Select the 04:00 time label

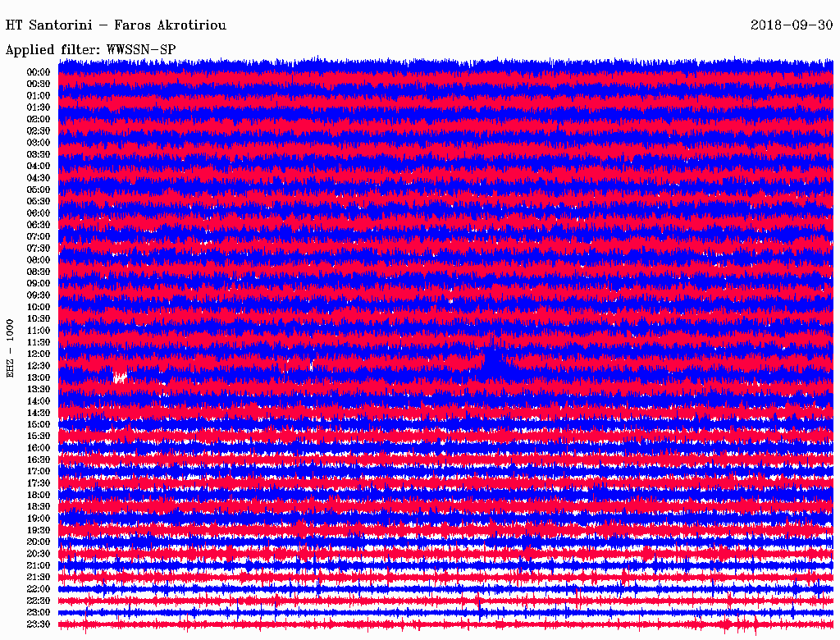click(39, 166)
